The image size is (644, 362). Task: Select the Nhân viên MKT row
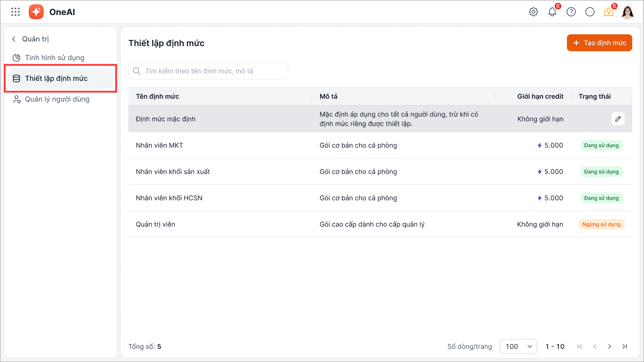click(159, 145)
